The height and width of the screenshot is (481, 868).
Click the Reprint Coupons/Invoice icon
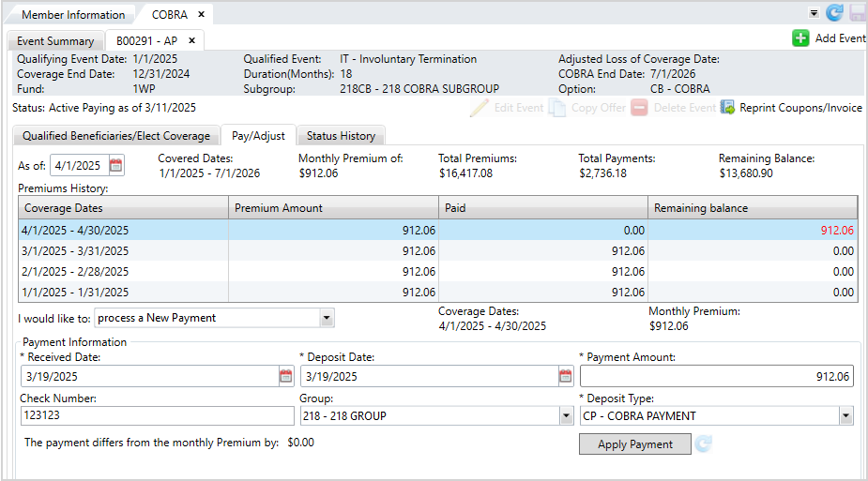click(727, 107)
